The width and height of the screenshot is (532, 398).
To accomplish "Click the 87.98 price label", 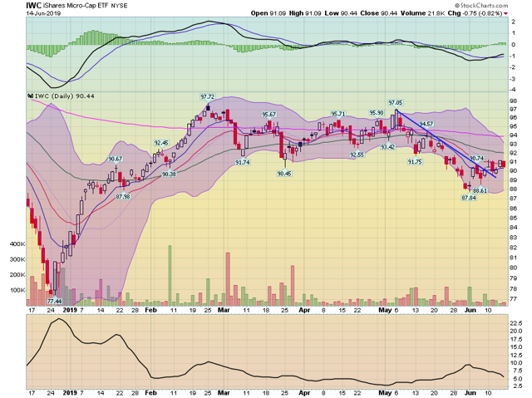I will click(x=123, y=196).
